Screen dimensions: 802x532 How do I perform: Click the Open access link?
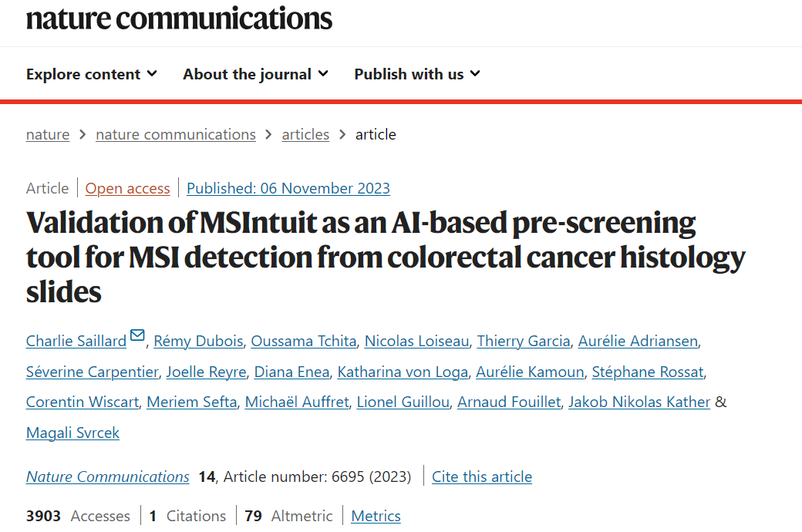pyautogui.click(x=127, y=188)
